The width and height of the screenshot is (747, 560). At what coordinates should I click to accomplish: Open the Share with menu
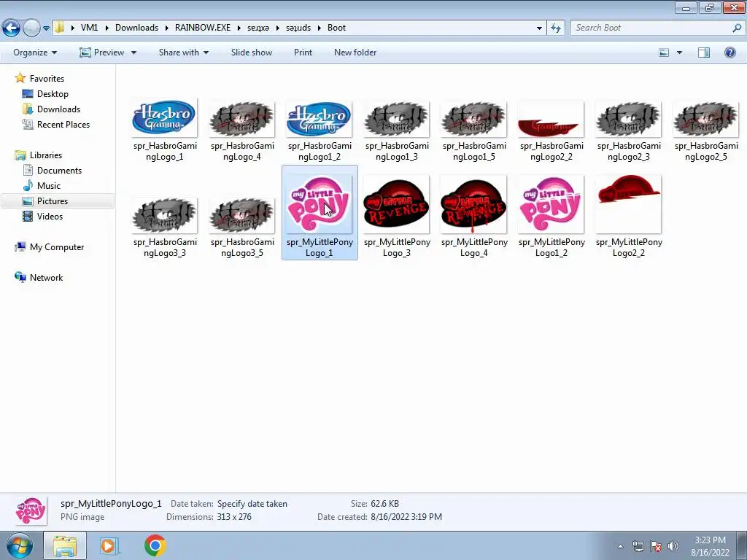(x=184, y=52)
